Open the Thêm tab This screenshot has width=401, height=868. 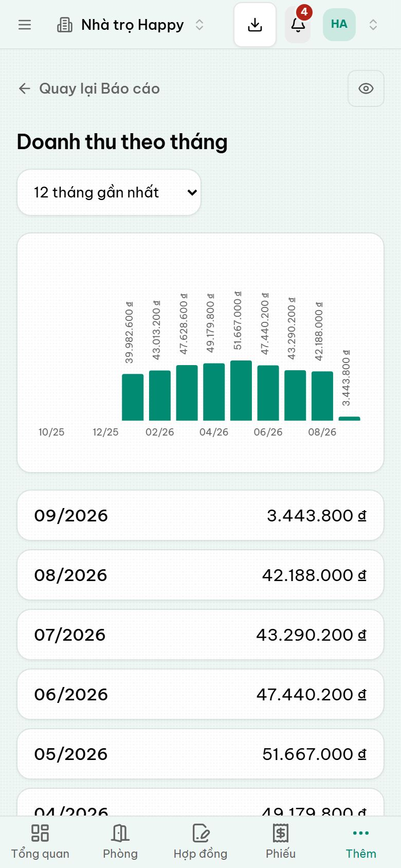click(361, 842)
